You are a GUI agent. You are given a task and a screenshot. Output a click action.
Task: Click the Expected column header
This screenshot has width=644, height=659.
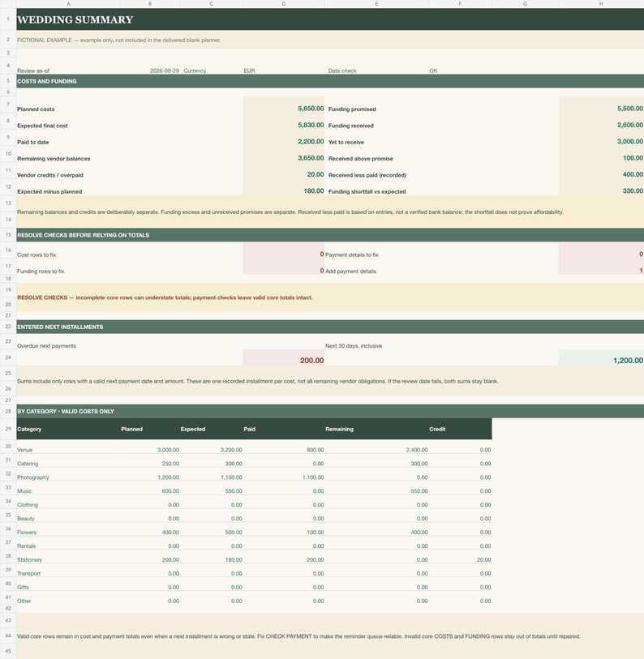193,429
